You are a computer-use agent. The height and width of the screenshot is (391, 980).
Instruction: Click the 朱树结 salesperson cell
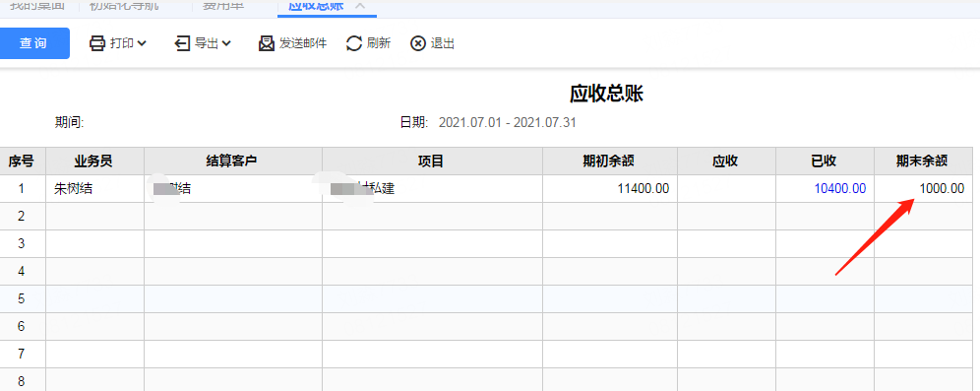click(95, 188)
